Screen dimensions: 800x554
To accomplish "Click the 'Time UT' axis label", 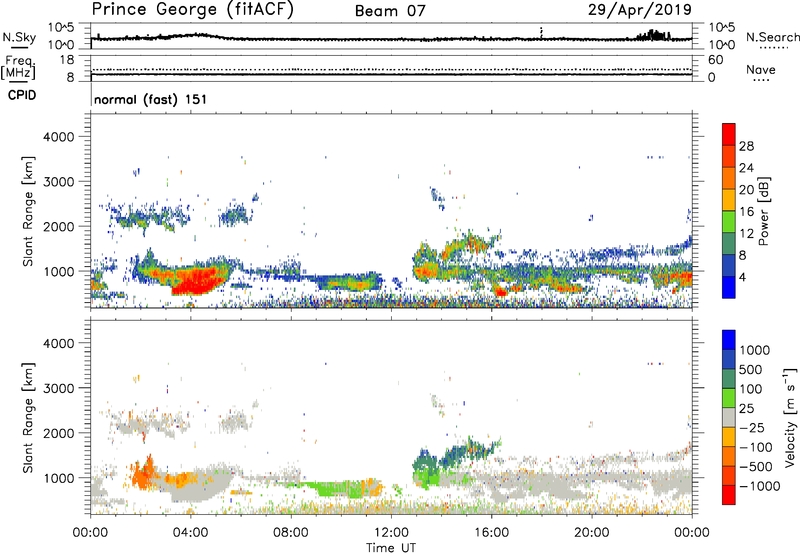I will click(391, 548).
